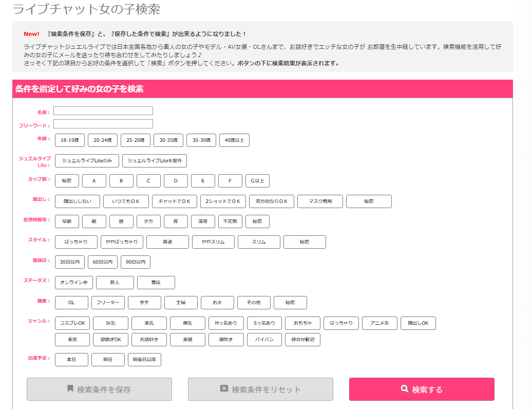Pick 早朝 broadcast time

pyautogui.click(x=67, y=221)
